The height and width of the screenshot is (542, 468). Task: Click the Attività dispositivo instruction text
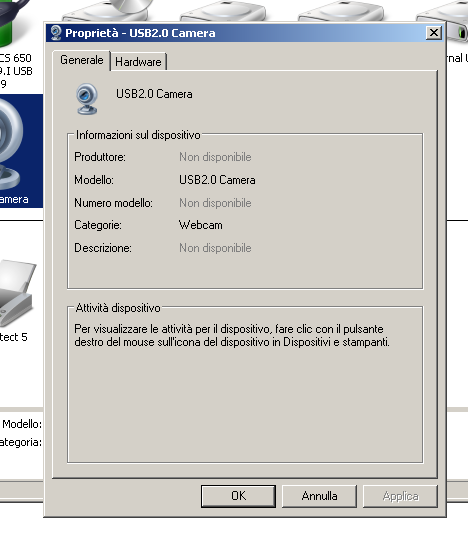232,335
